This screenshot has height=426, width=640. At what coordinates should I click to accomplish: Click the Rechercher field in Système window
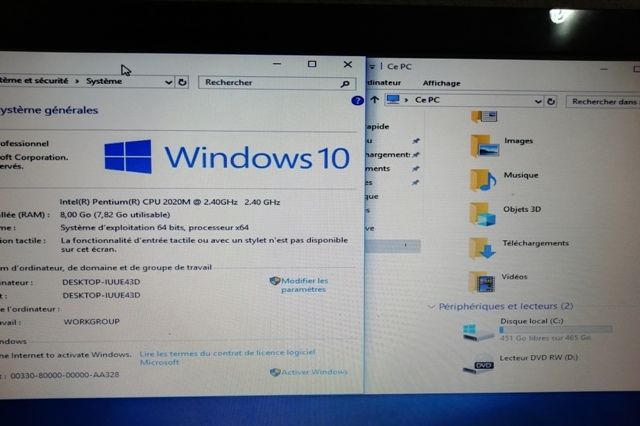(x=277, y=83)
